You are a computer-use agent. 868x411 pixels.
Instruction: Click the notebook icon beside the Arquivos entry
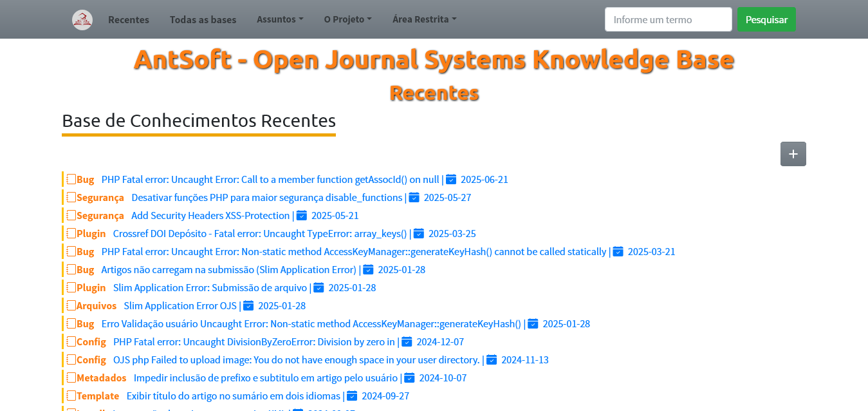[x=71, y=305]
